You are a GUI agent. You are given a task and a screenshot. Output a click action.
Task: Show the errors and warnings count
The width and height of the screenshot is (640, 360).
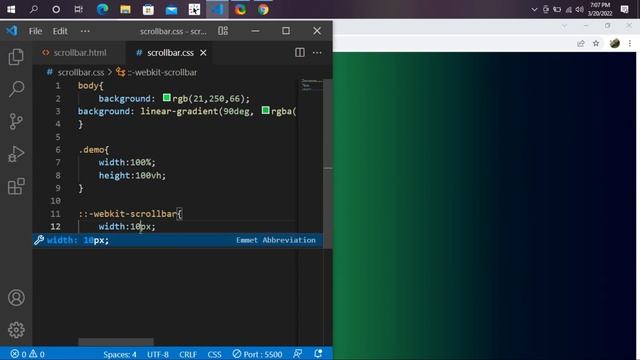pos(27,354)
